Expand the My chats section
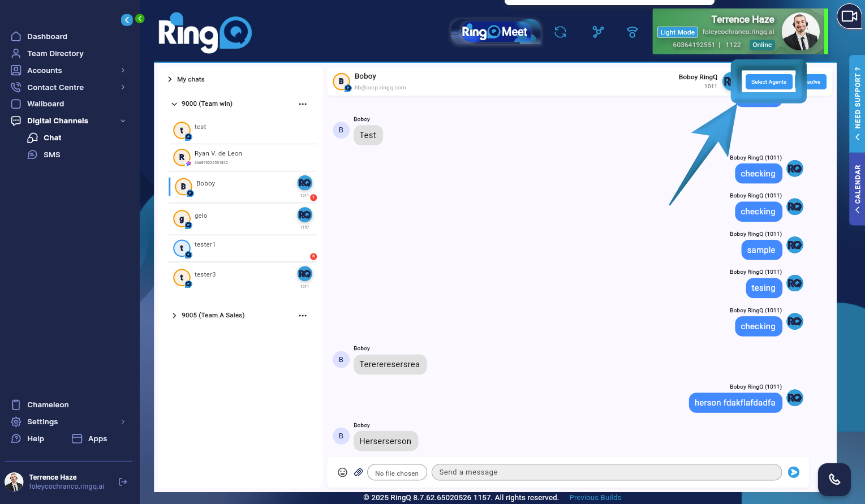 (170, 79)
